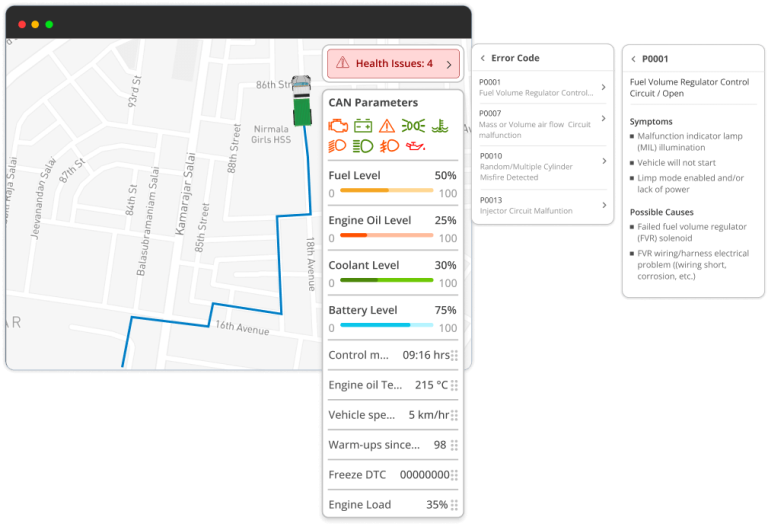Click the orange check engine icon
The image size is (768, 527).
pyautogui.click(x=337, y=126)
